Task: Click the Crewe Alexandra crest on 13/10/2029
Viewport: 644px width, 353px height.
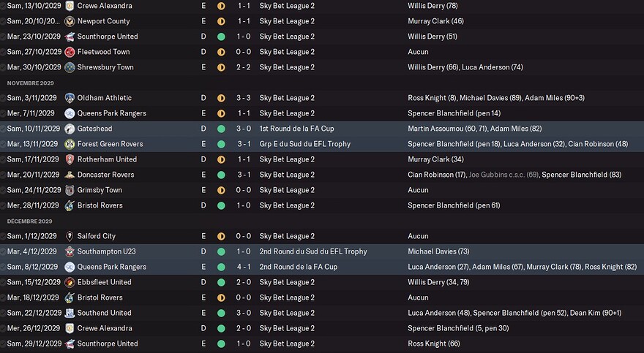Action: coord(70,6)
